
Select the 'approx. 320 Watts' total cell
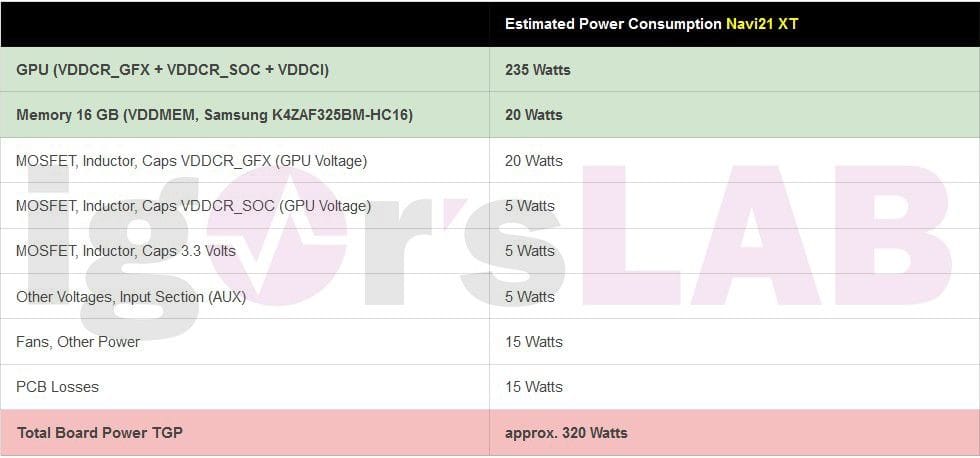[565, 433]
